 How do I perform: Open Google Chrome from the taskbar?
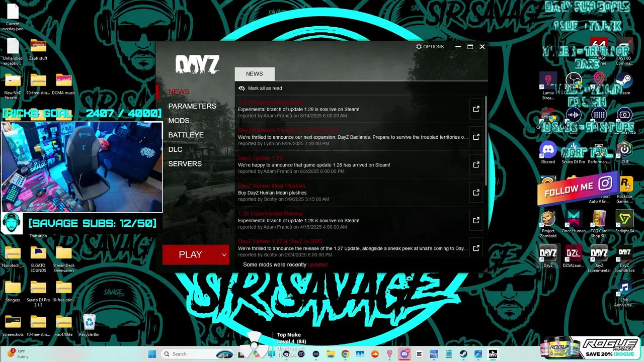click(x=345, y=354)
